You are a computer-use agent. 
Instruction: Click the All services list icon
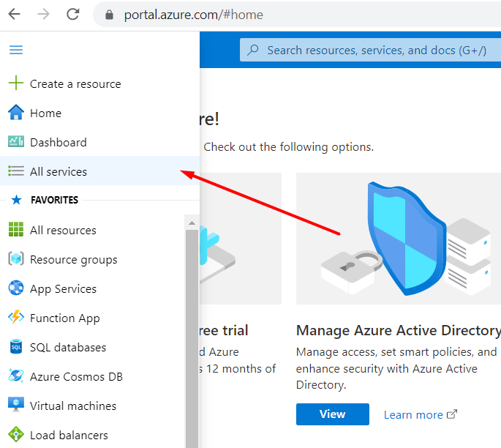[16, 171]
